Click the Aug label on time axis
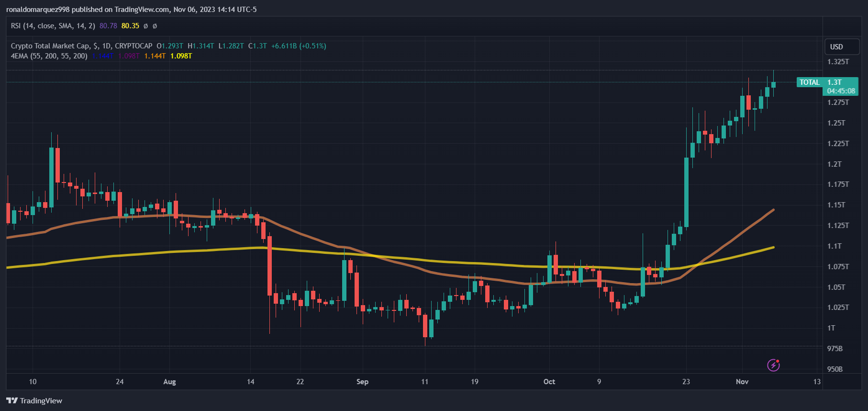The height and width of the screenshot is (411, 868). tap(169, 382)
